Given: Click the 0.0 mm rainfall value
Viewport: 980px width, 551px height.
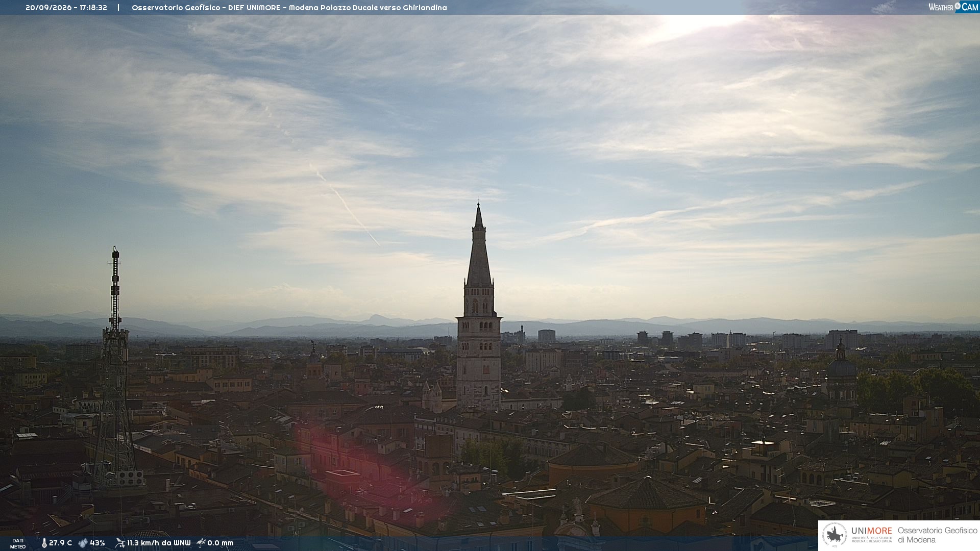Looking at the screenshot, I should (220, 543).
